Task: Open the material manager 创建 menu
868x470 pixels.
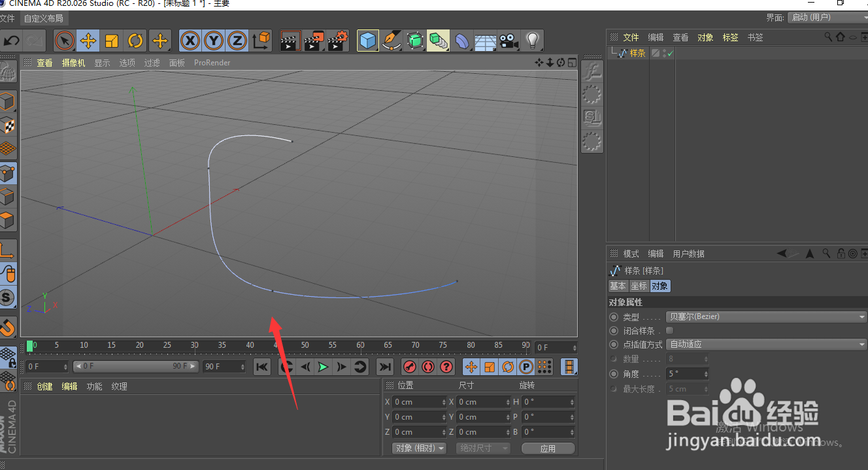Action: (x=44, y=386)
